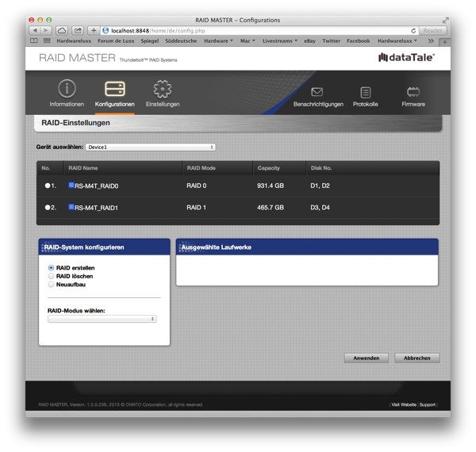Click the Capacity column header
Image resolution: width=476 pixels, height=452 pixels.
269,168
